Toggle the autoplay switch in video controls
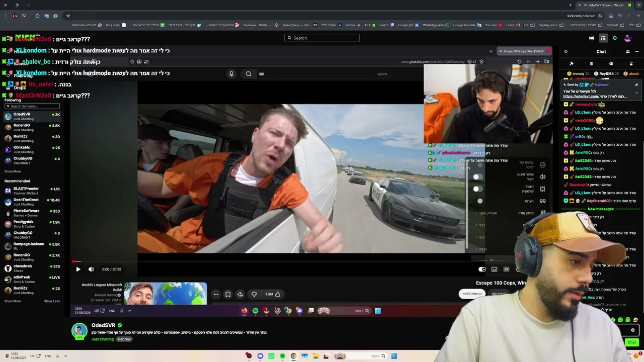Image resolution: width=644 pixels, height=362 pixels. pos(482,269)
